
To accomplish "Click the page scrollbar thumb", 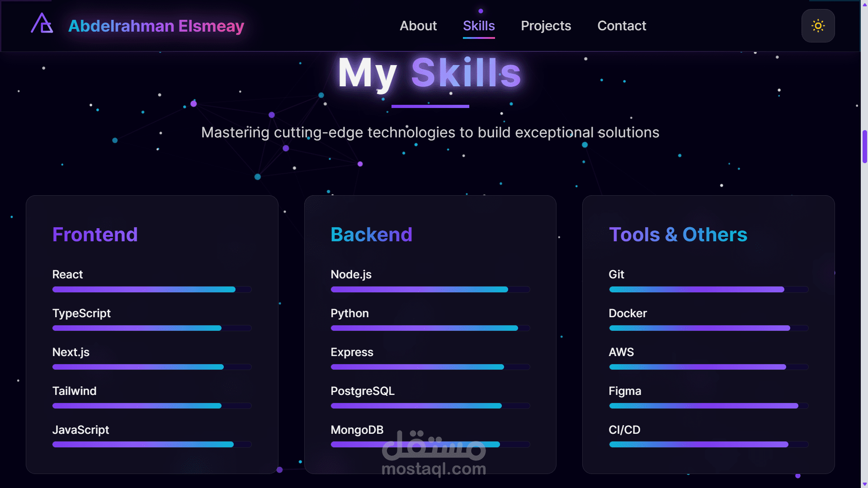I will point(864,146).
